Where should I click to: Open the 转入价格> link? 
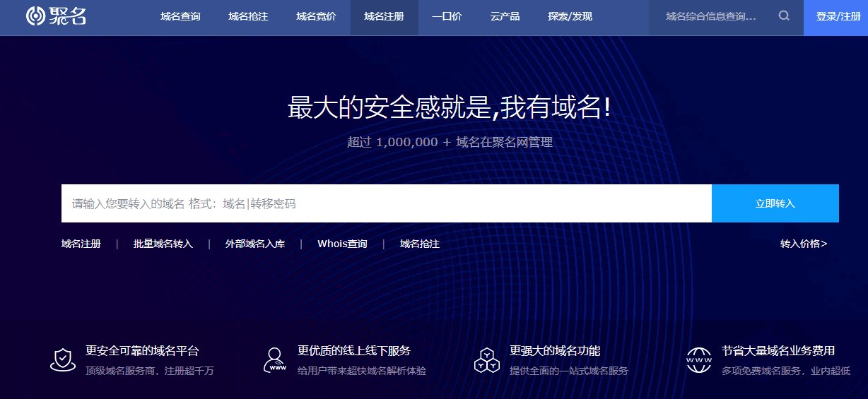[804, 244]
